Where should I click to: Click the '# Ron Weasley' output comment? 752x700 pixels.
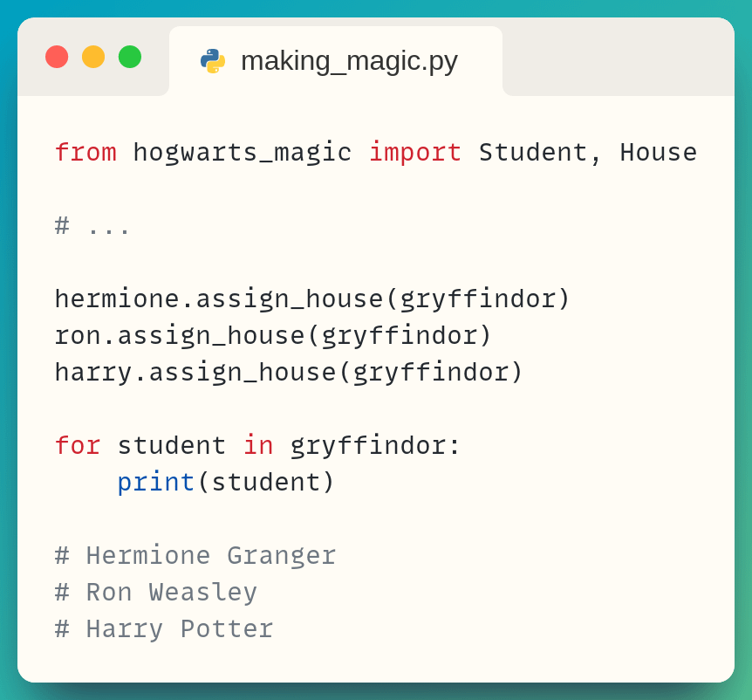click(156, 593)
